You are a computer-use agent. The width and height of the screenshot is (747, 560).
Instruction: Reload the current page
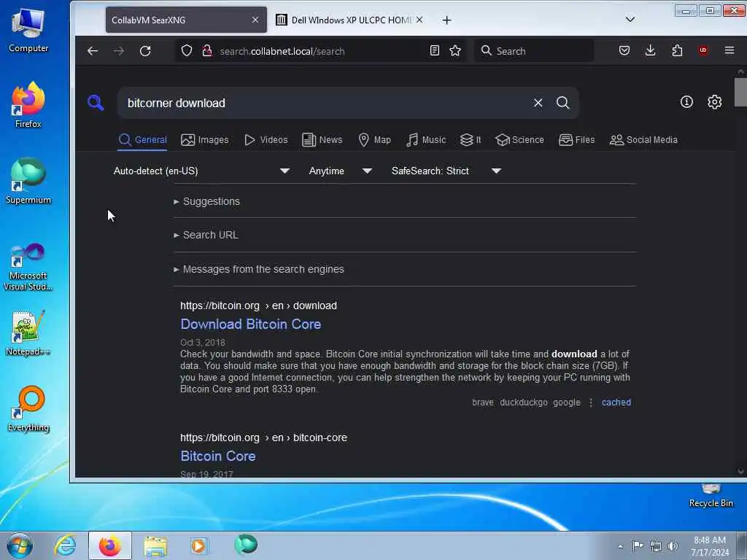pyautogui.click(x=145, y=51)
